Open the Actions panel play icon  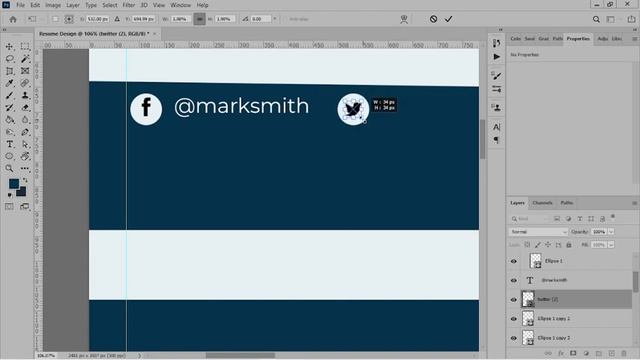(496, 57)
